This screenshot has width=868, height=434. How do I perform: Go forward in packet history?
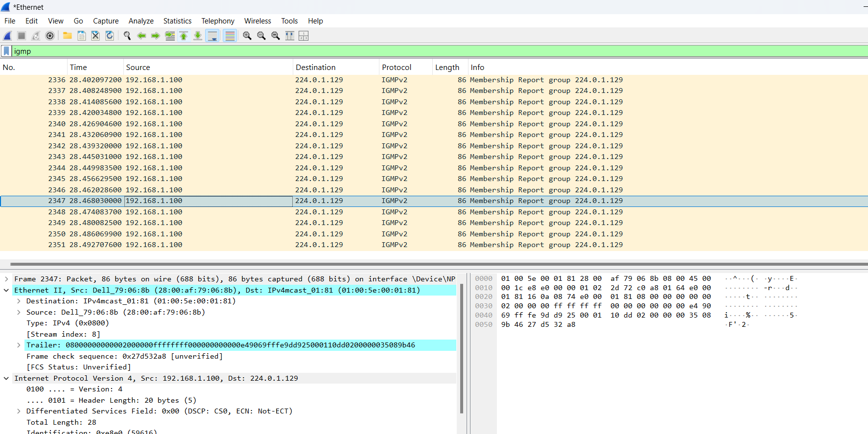tap(156, 36)
